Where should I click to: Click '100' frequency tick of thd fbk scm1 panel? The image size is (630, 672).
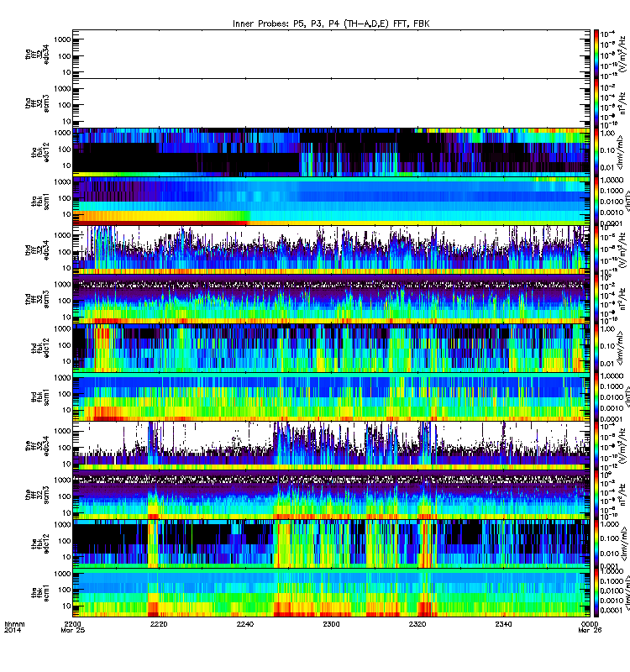pos(65,394)
